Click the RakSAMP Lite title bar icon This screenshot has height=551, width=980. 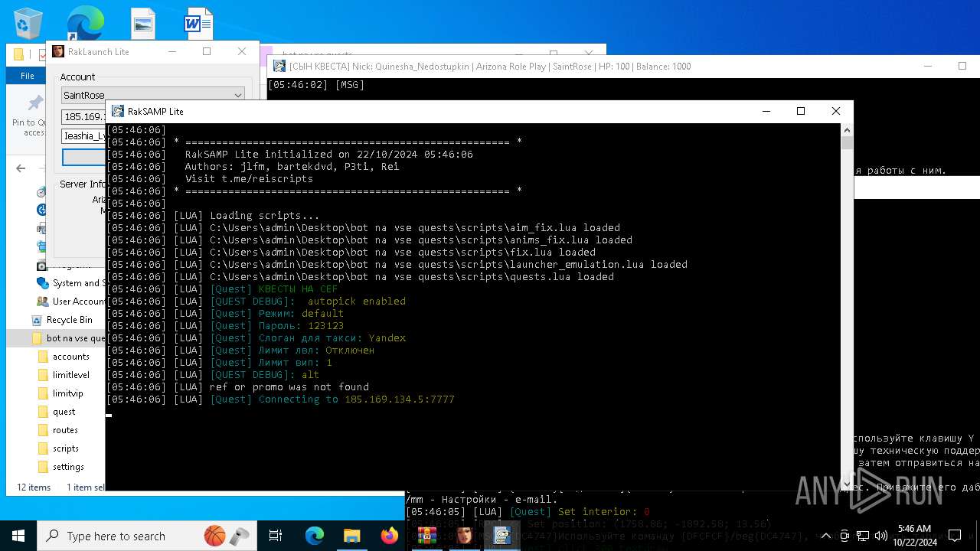(x=118, y=111)
